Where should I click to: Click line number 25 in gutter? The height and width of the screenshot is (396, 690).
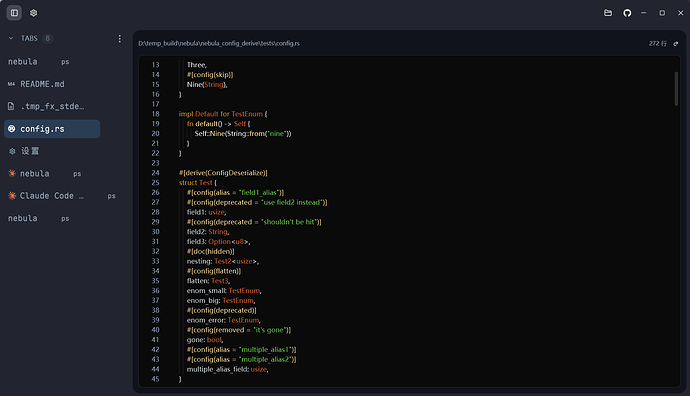(x=155, y=183)
